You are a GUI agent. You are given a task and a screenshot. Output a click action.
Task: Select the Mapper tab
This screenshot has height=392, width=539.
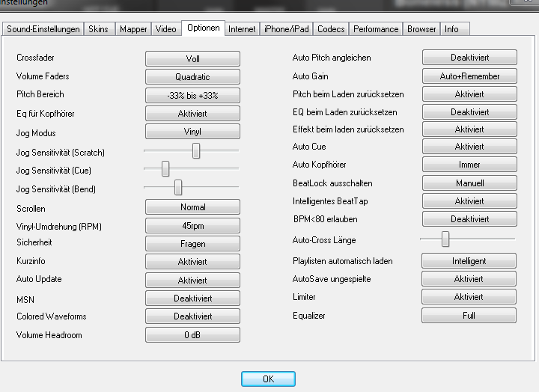[133, 29]
